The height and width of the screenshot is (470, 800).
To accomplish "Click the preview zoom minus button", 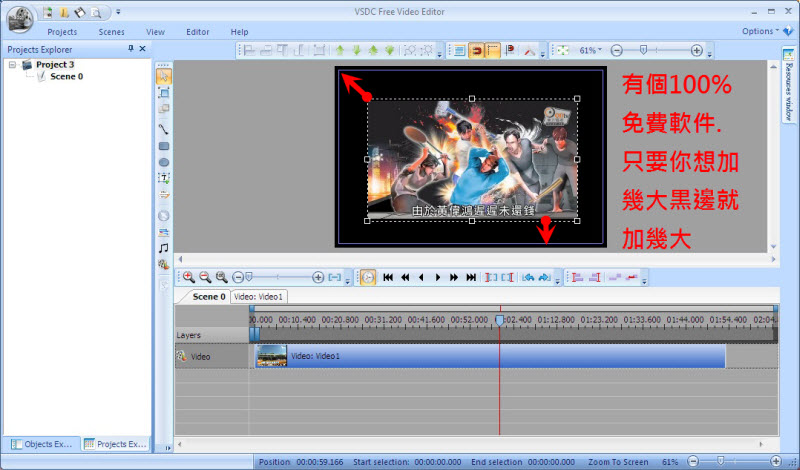I will tap(616, 50).
